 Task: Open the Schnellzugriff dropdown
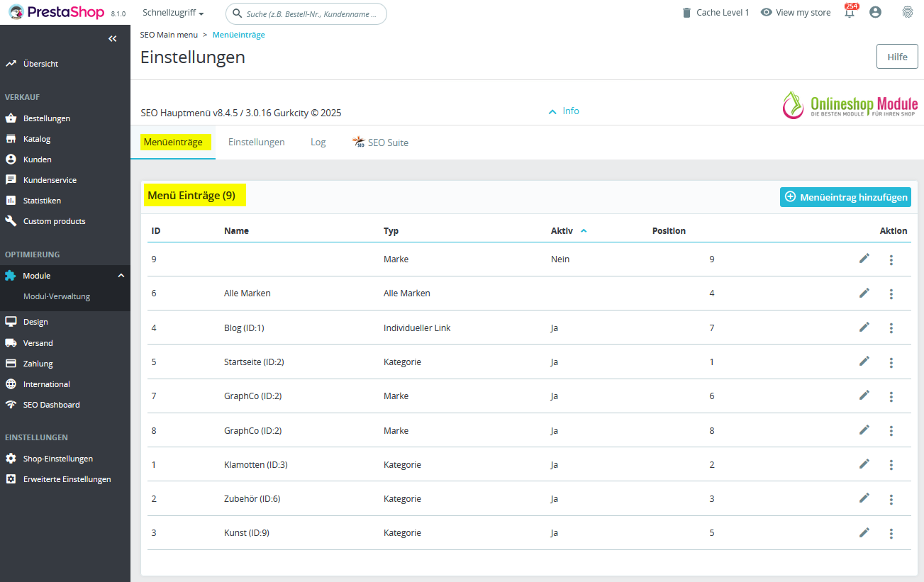173,13
